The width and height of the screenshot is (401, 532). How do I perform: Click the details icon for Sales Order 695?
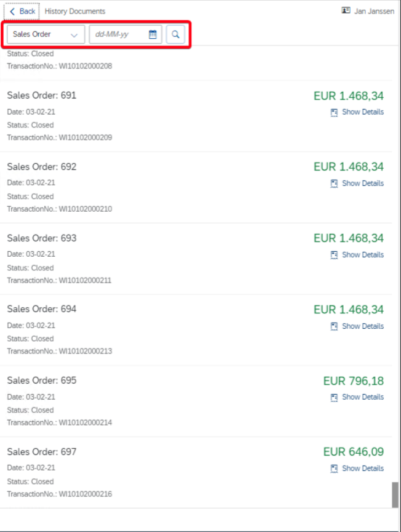point(334,398)
